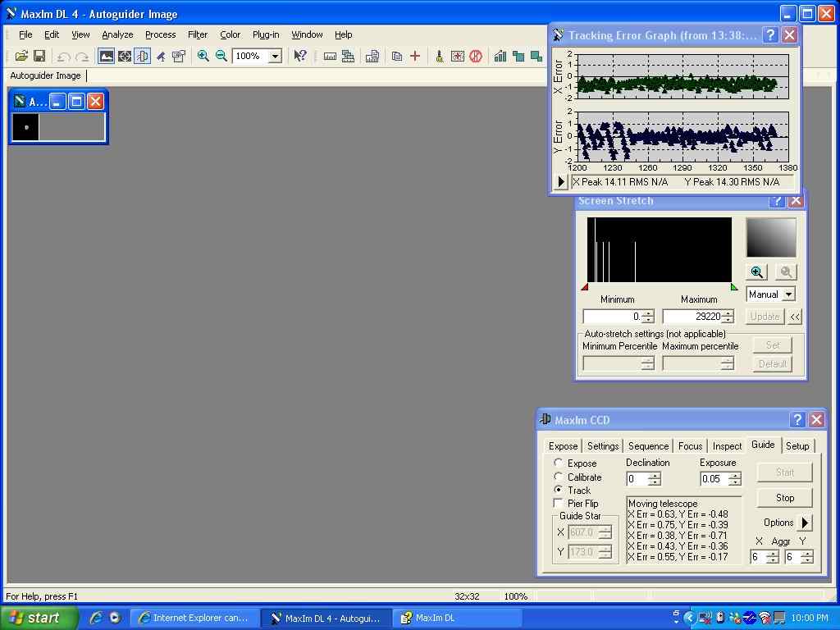This screenshot has height=630, width=840.
Task: Click the Default button in Screen Stretch
Action: [x=773, y=363]
